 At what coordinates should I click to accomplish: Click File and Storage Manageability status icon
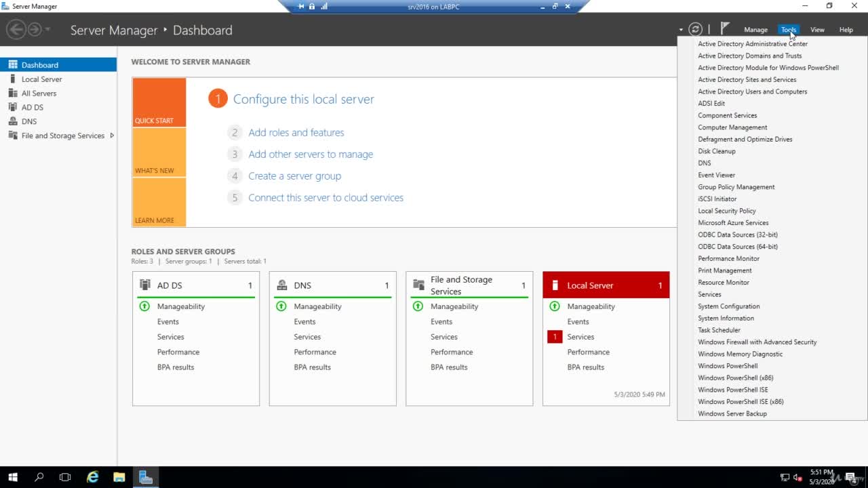[x=418, y=306]
